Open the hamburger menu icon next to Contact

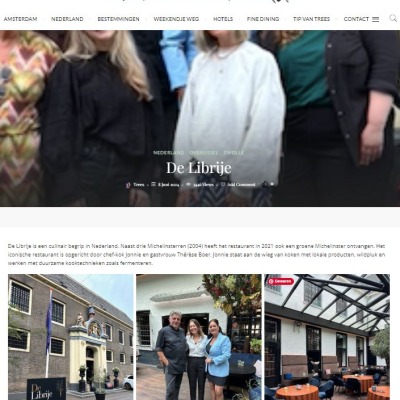click(375, 20)
